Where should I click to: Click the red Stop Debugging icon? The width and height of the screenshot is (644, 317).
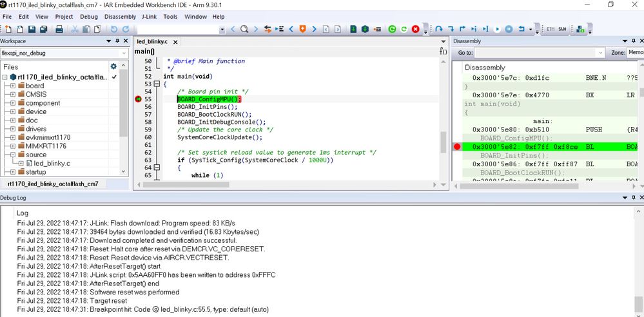pyautogui.click(x=416, y=29)
